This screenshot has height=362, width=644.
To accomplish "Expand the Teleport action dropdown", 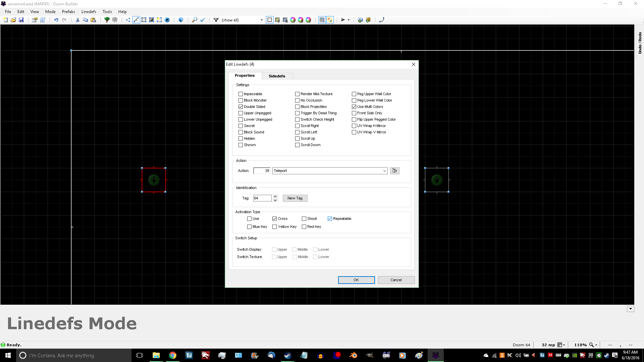I will coord(384,171).
